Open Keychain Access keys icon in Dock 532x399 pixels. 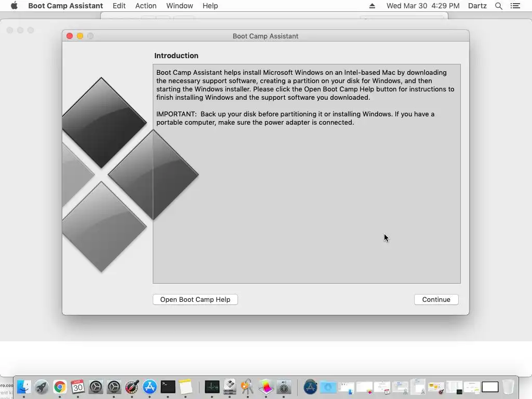point(248,387)
